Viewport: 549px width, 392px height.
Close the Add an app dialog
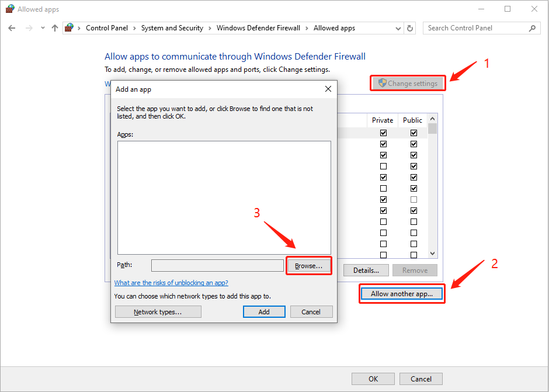tap(328, 89)
